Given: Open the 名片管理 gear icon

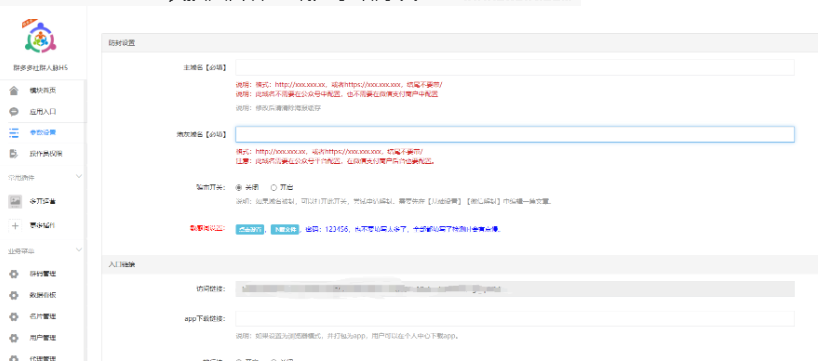Looking at the screenshot, I should click(x=14, y=317).
